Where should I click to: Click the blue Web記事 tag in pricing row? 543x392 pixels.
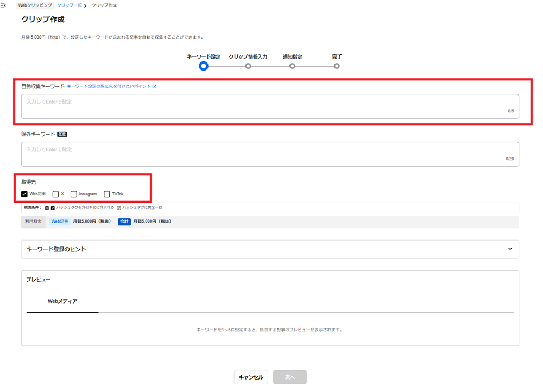click(x=60, y=222)
